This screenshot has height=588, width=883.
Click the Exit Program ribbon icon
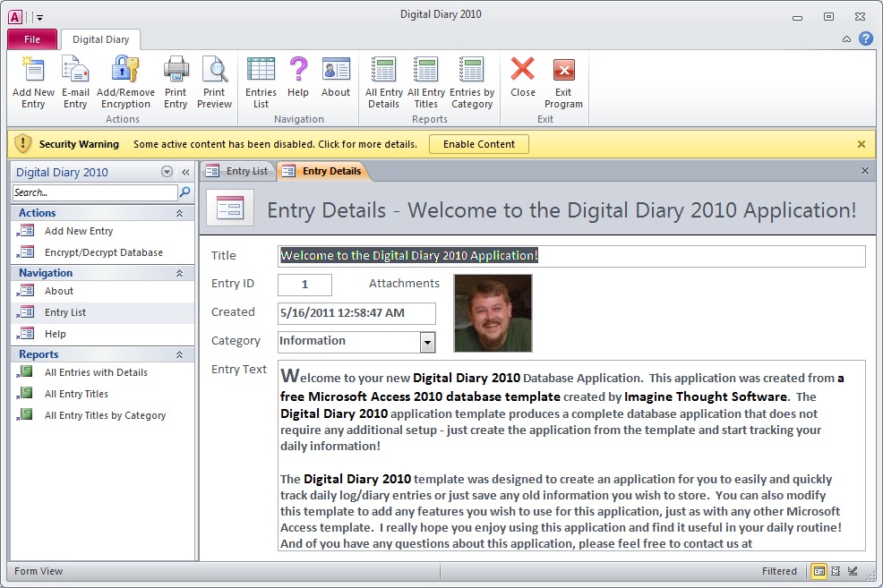click(x=563, y=71)
